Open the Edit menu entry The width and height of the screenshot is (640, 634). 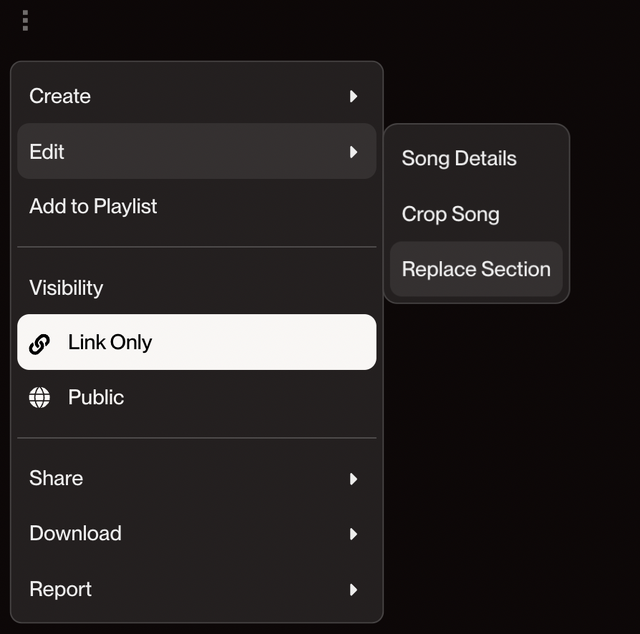click(x=197, y=151)
